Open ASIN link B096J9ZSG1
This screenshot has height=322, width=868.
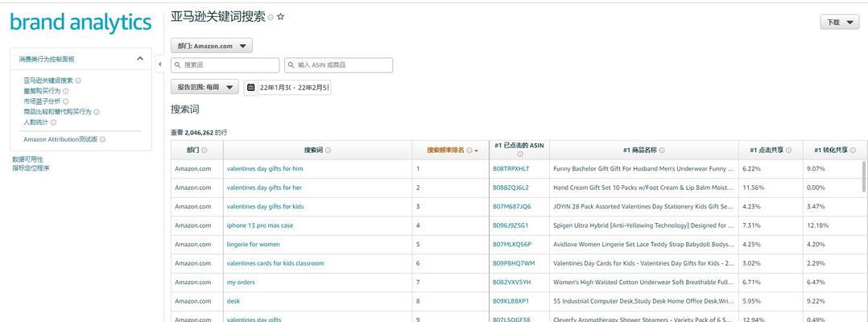510,225
